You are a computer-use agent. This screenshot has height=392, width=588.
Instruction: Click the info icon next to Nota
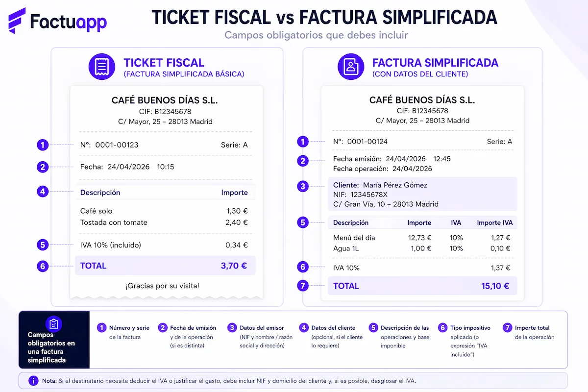pos(33,381)
